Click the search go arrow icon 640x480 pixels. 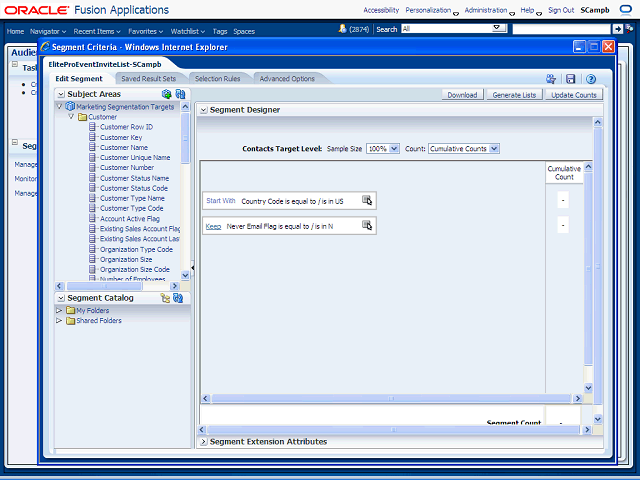[618, 29]
